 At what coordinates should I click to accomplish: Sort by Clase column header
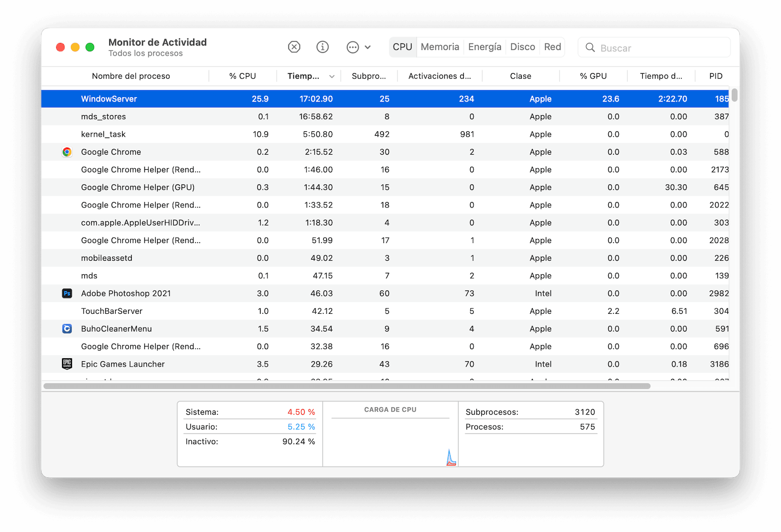520,76
